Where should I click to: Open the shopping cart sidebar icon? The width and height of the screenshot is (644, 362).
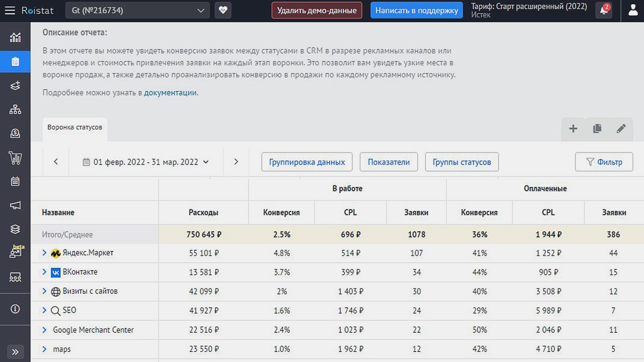15,158
